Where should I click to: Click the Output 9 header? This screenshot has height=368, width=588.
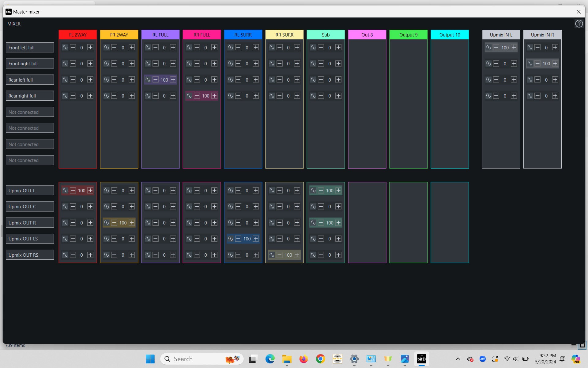(409, 35)
